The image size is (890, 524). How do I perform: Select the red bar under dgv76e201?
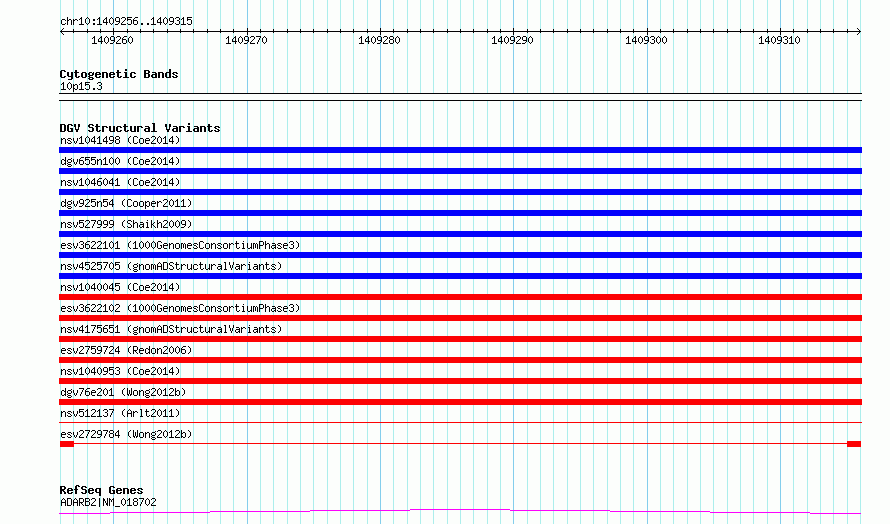(460, 402)
